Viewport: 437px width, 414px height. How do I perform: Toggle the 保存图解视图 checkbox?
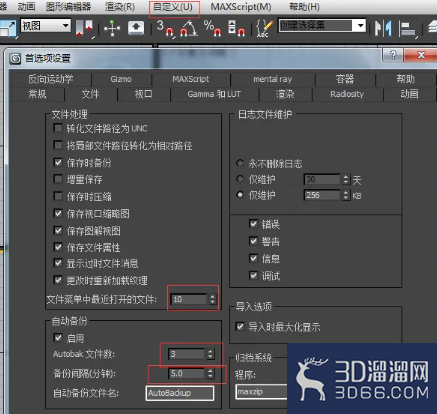[58, 230]
